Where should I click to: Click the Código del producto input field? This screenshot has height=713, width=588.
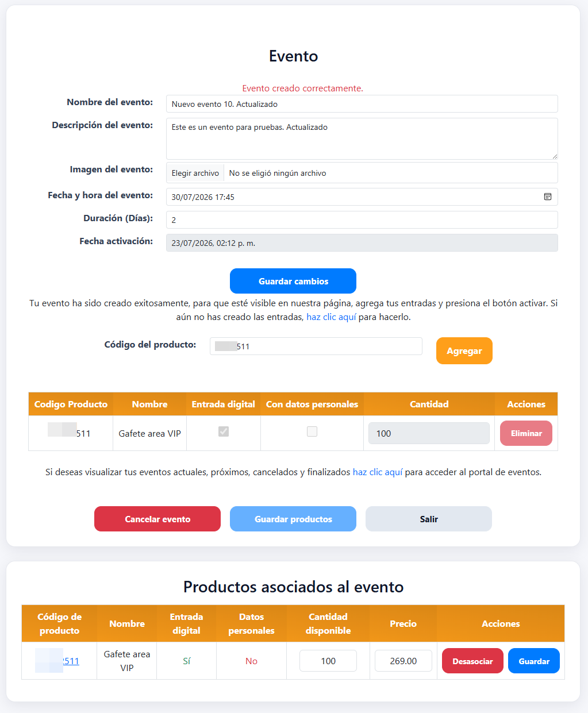(316, 346)
